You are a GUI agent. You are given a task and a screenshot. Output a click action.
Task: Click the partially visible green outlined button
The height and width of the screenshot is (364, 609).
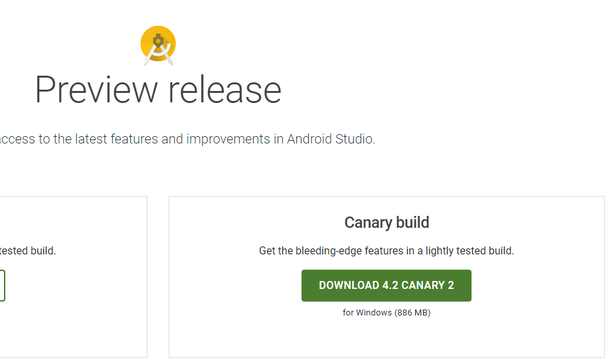point(2,286)
